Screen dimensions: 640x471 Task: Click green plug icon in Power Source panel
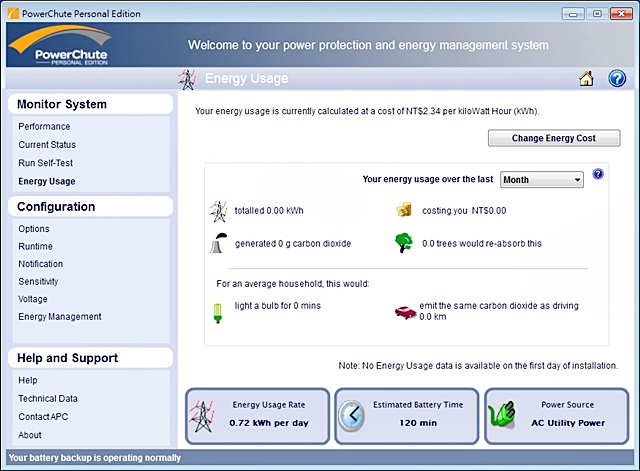click(502, 415)
